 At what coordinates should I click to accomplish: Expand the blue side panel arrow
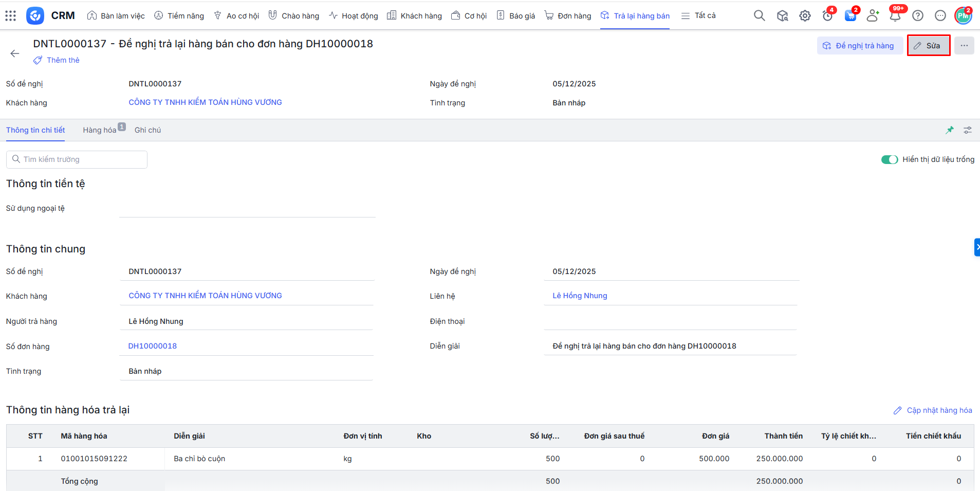point(976,247)
